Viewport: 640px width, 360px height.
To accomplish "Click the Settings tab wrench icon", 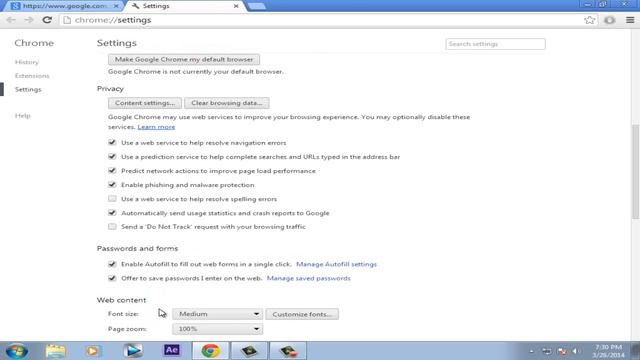I will pyautogui.click(x=136, y=6).
